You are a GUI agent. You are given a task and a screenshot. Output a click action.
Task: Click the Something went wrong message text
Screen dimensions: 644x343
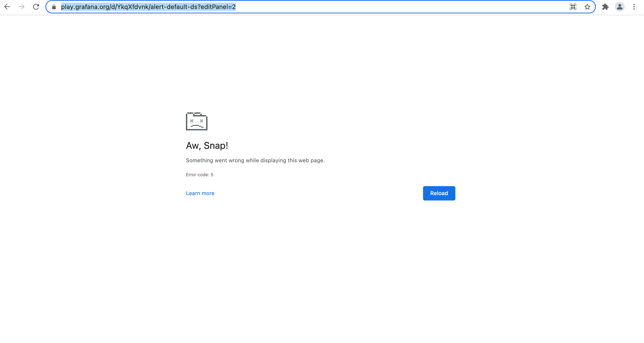[255, 160]
